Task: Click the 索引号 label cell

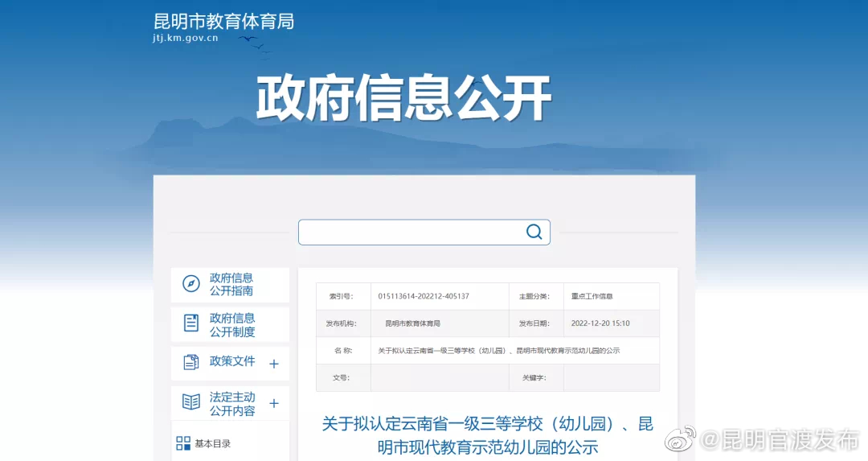Action: click(x=343, y=296)
